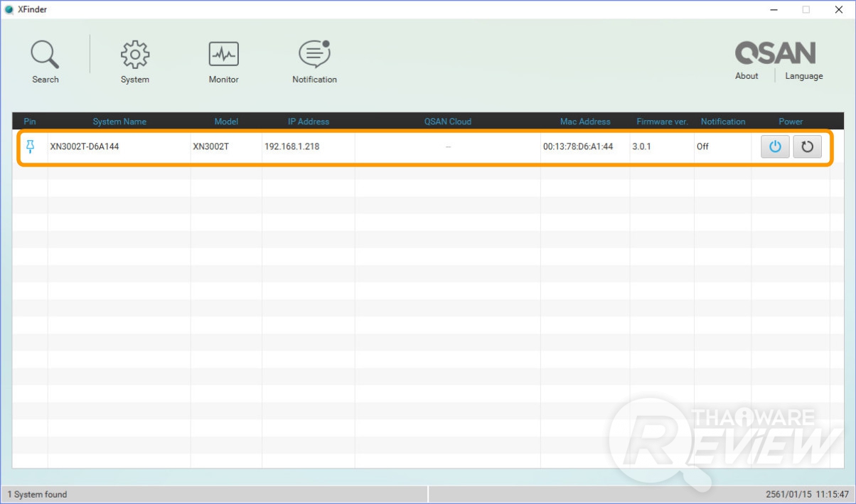Screen dimensions: 856x504
Task: Click the Notification column header
Action: pos(723,122)
